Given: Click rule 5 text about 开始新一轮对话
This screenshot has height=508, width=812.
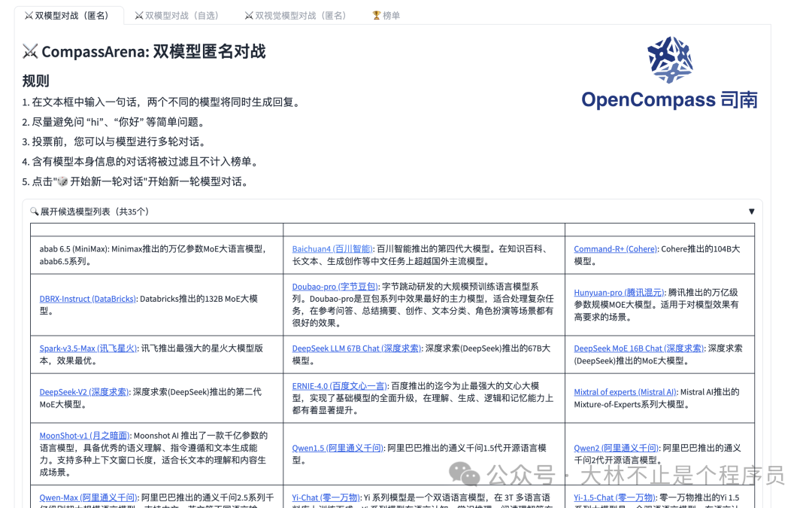Looking at the screenshot, I should coord(135,181).
